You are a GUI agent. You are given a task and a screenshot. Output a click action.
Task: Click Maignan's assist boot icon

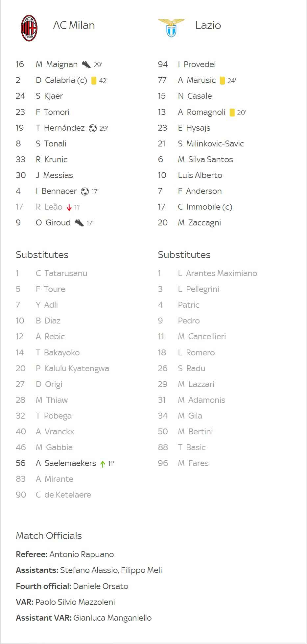coord(86,64)
